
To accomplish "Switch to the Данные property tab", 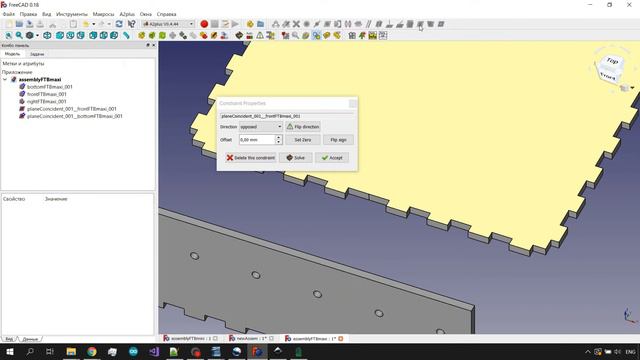I will point(30,339).
